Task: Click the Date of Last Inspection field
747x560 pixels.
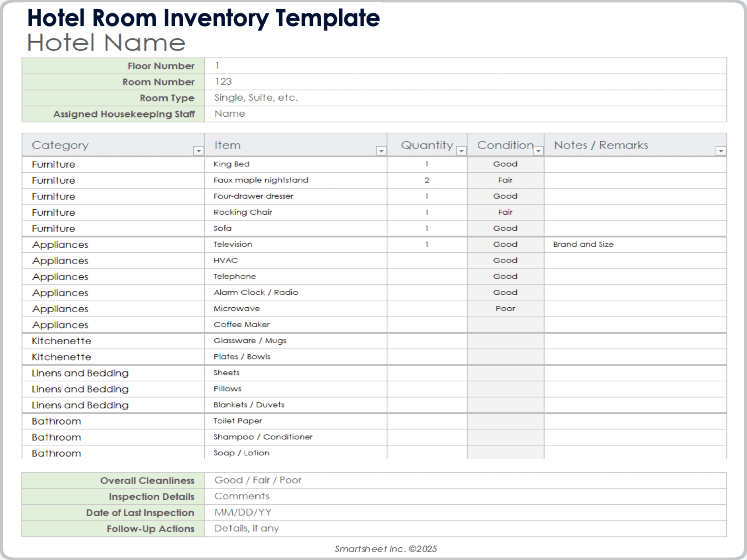Action: click(465, 513)
